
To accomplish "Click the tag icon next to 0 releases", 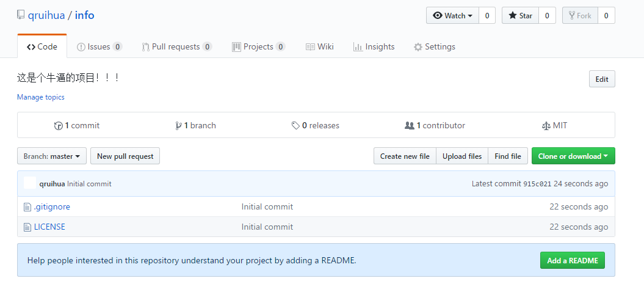I will point(295,126).
